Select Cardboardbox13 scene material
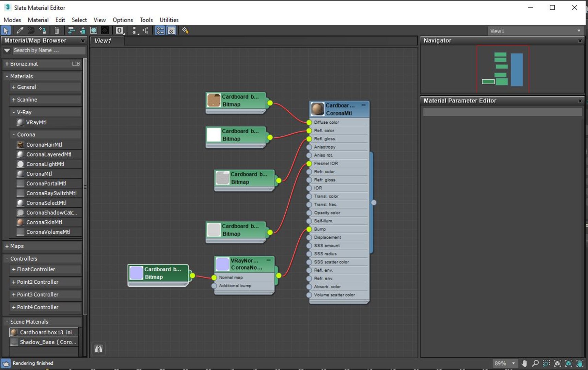The height and width of the screenshot is (370, 588). pyautogui.click(x=44, y=332)
